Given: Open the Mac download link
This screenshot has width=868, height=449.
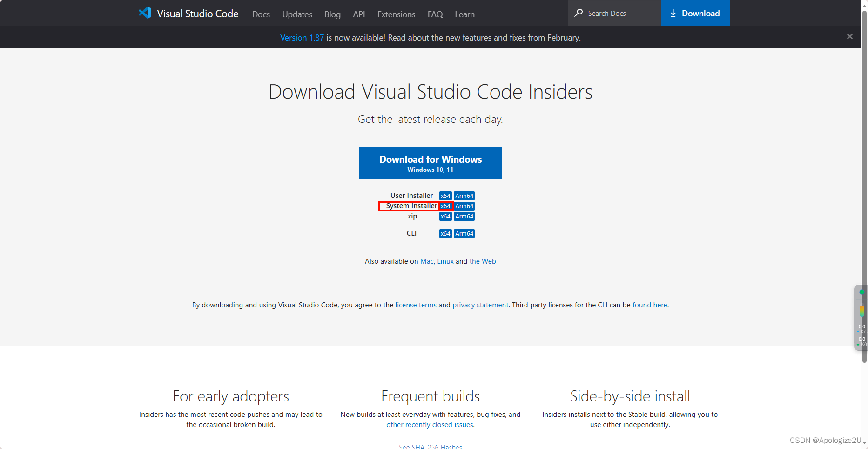Looking at the screenshot, I should coord(427,261).
